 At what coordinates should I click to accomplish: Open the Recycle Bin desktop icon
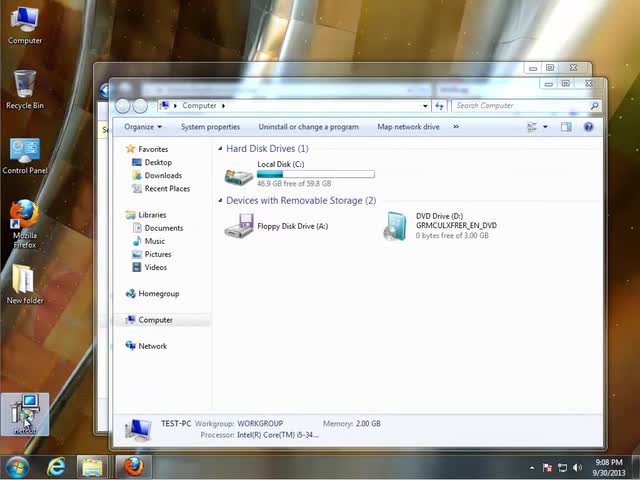point(24,90)
